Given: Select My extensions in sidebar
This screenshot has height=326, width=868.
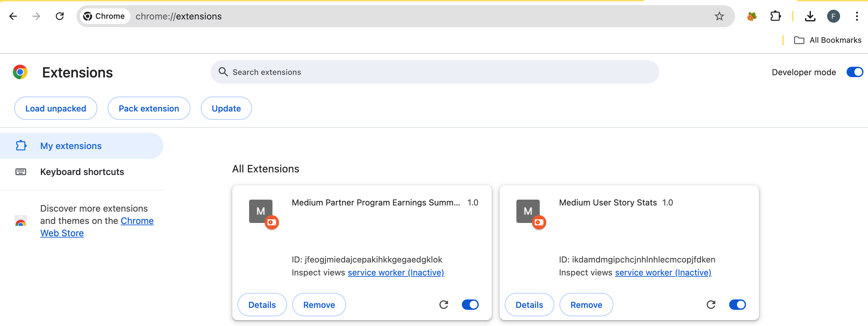Looking at the screenshot, I should coord(81,146).
